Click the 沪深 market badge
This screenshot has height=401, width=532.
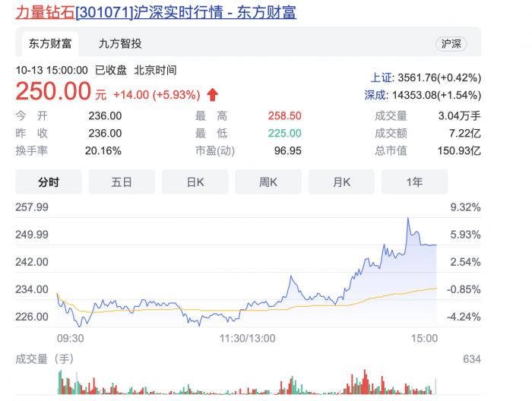[451, 44]
